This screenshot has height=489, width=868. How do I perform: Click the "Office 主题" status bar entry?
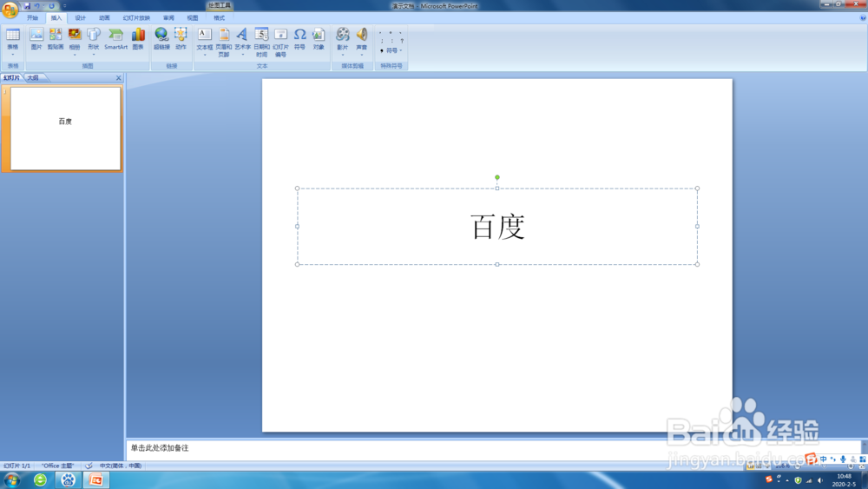click(57, 466)
